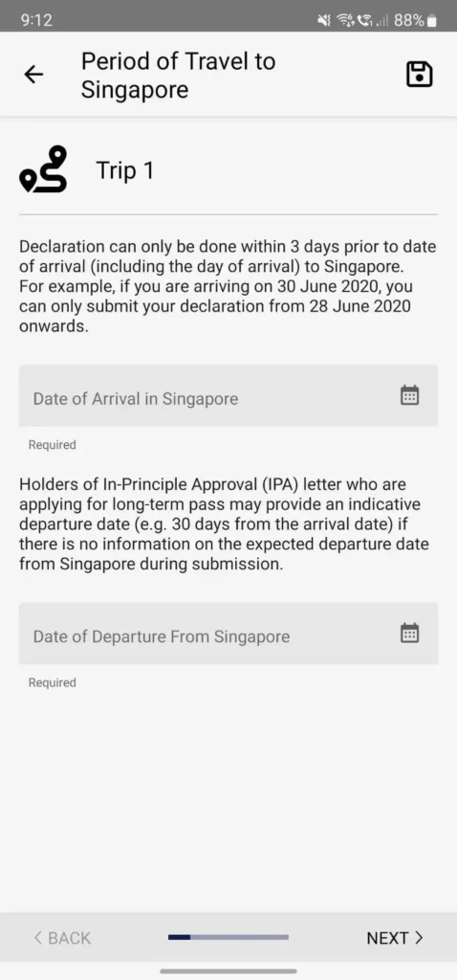457x980 pixels.
Task: Tap the BACK chevron arrow
Action: [38, 938]
